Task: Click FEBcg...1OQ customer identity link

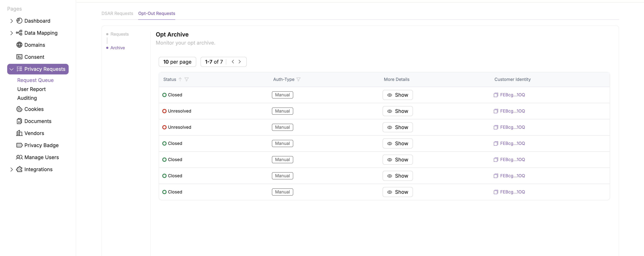Action: [x=512, y=95]
